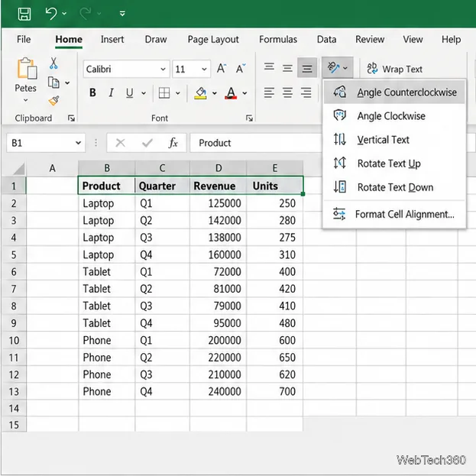This screenshot has width=476, height=476.
Task: Toggle Italic formatting
Action: (x=111, y=92)
